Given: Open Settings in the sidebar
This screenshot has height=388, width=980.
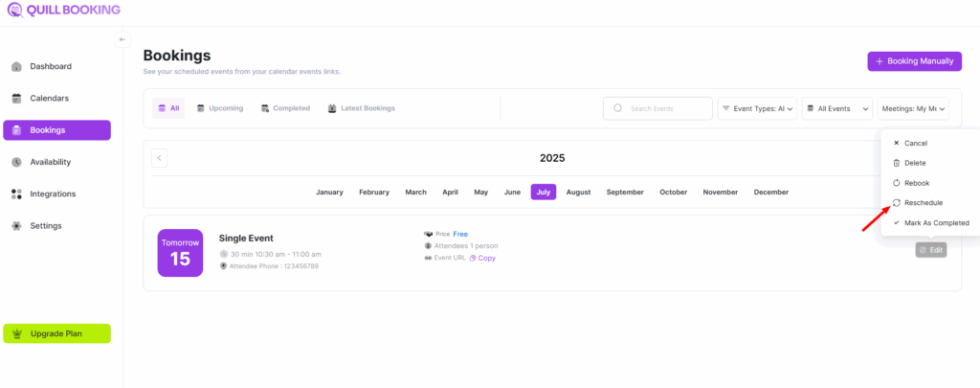Looking at the screenshot, I should [x=45, y=226].
